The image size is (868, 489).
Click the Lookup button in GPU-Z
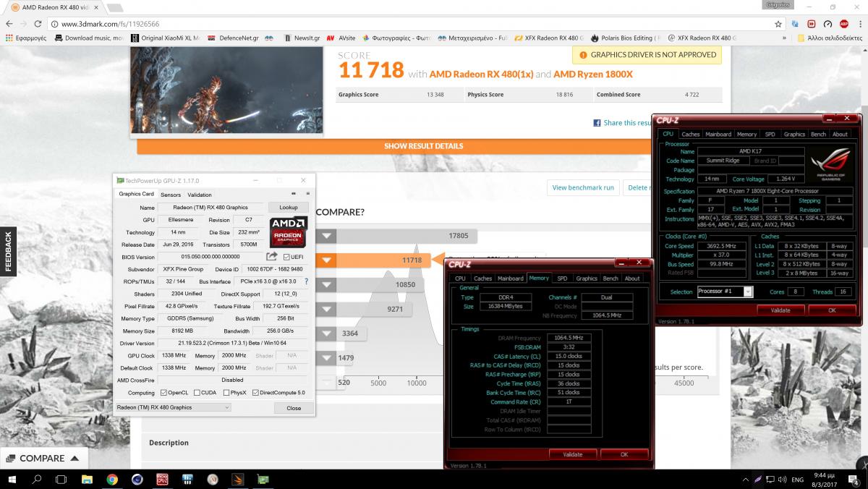tap(289, 208)
